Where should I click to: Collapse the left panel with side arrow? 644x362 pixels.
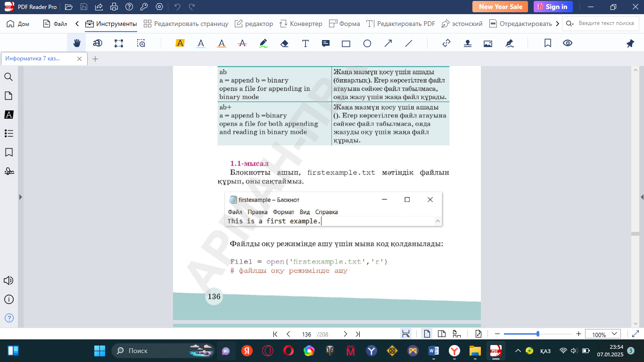20,197
